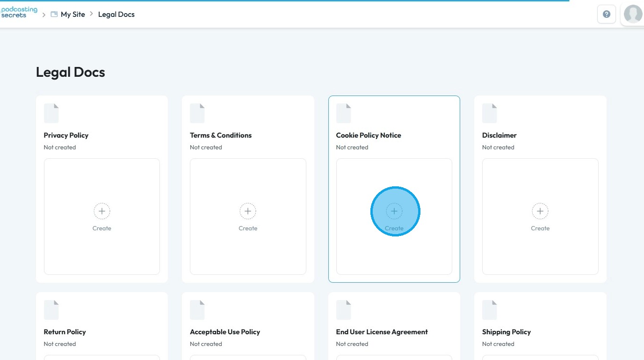644x360 pixels.
Task: Click "Not created" status under Cookie Policy Notice
Action: click(x=352, y=147)
